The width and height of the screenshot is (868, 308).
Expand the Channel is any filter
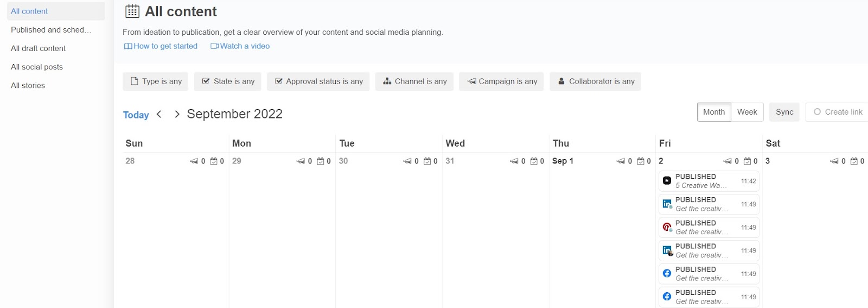(x=414, y=81)
